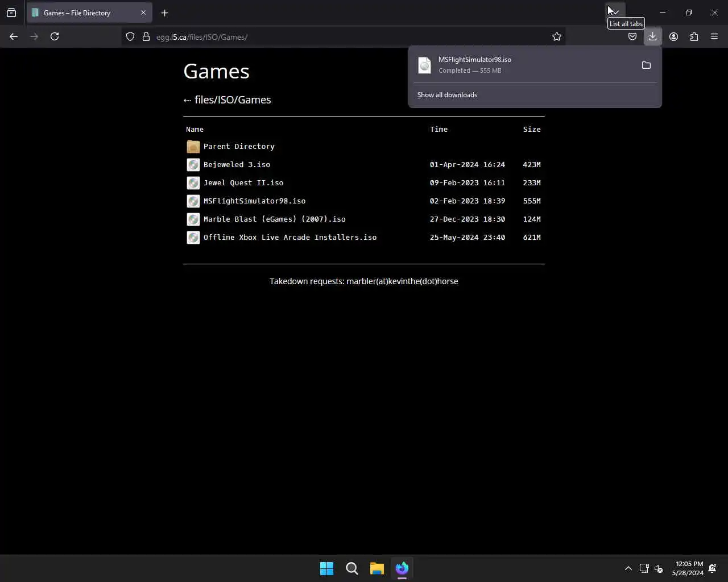Screen dimensions: 728x582
Task: Open the Windows Start menu
Action: pos(327,568)
